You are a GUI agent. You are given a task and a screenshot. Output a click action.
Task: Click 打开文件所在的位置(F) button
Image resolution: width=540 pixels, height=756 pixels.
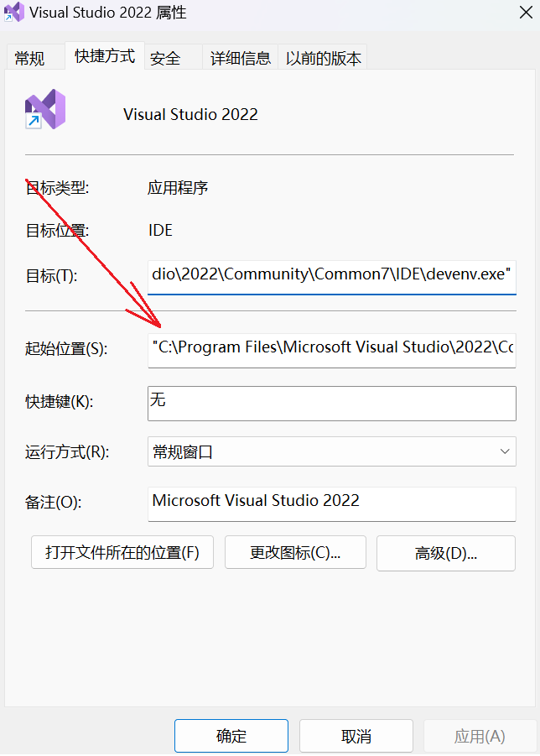(122, 553)
